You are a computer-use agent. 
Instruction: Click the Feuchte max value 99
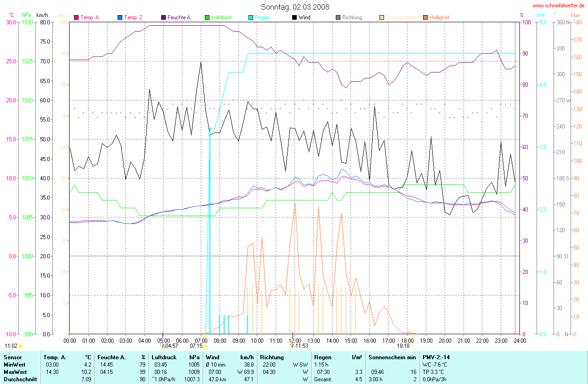[142, 372]
